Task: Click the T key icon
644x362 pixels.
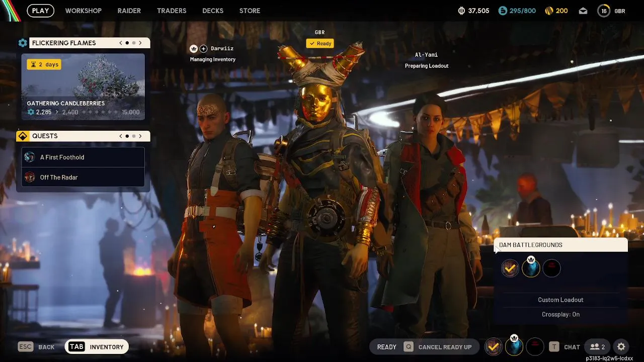Action: (554, 347)
